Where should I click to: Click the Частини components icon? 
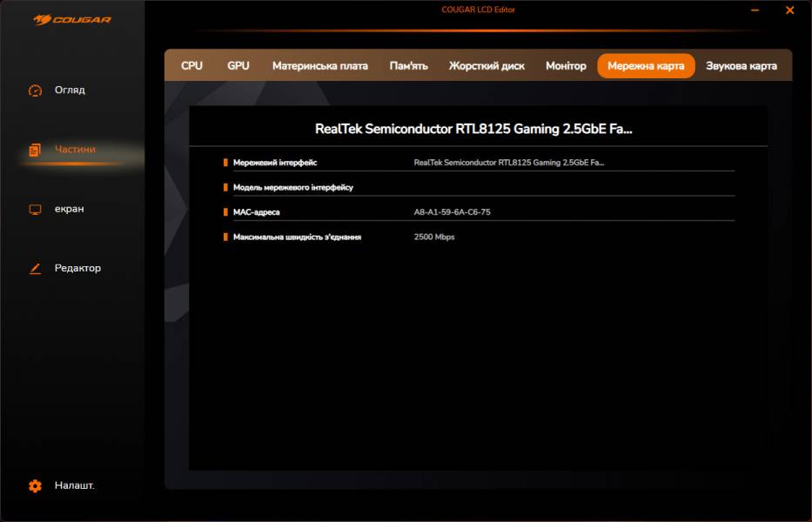pos(35,150)
